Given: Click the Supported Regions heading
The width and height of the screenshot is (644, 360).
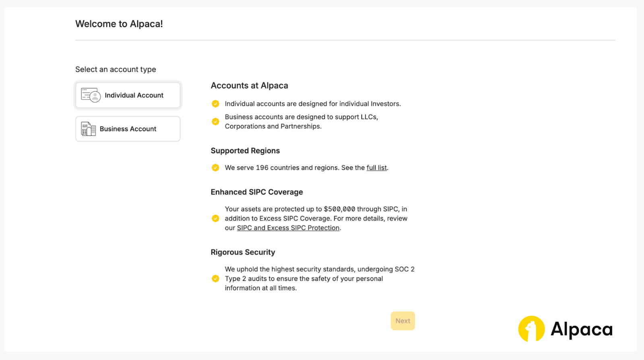Looking at the screenshot, I should coord(245,151).
